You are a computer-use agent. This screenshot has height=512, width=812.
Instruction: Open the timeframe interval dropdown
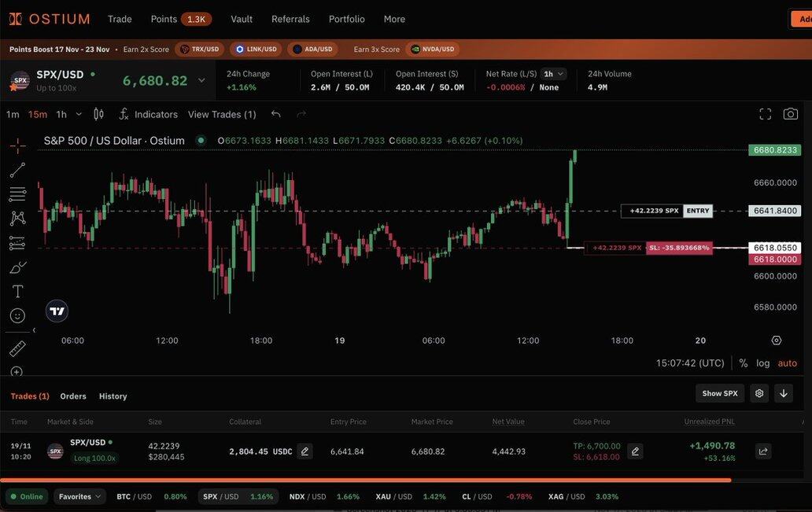79,114
